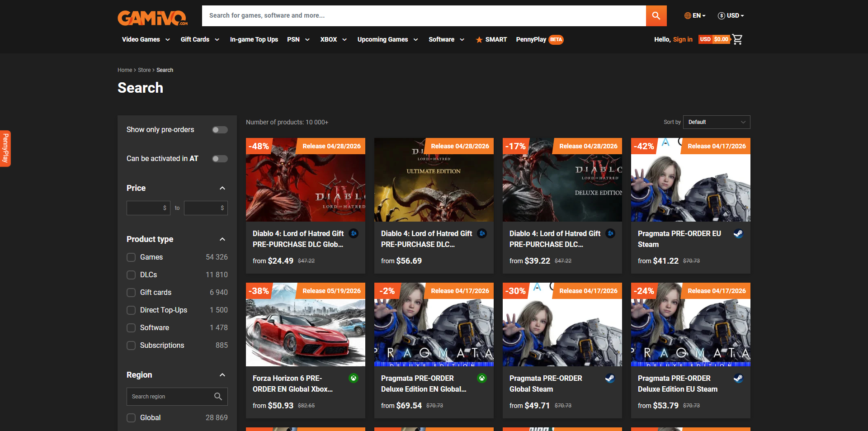Screen dimensions: 868x431
Task: Open PennyPlay menu item
Action: 531,40
